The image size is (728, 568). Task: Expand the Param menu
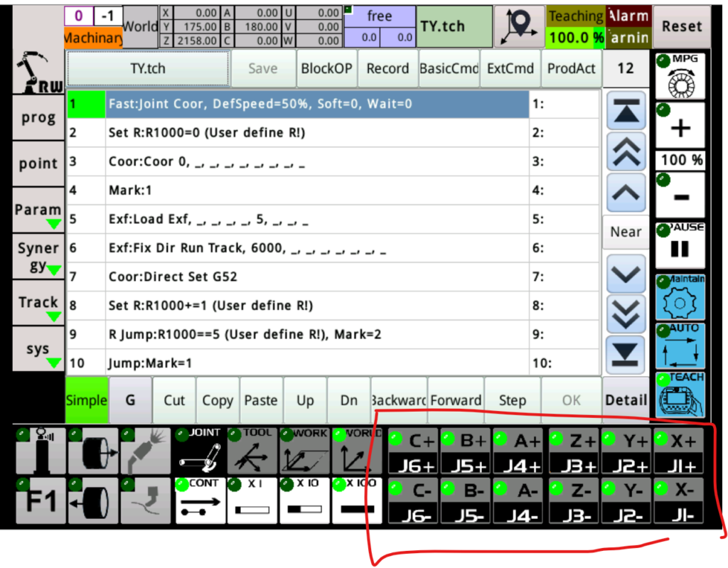coord(38,214)
